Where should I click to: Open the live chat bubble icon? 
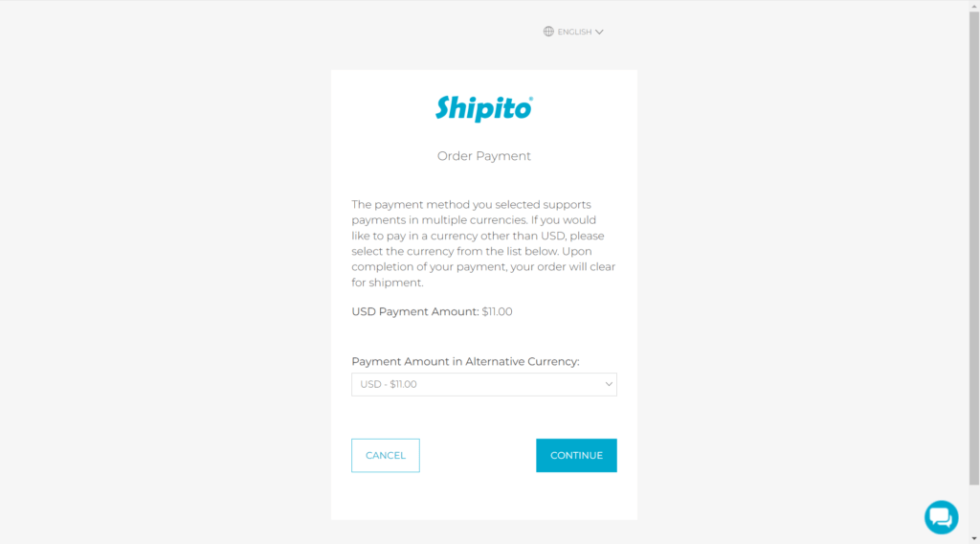[942, 517]
